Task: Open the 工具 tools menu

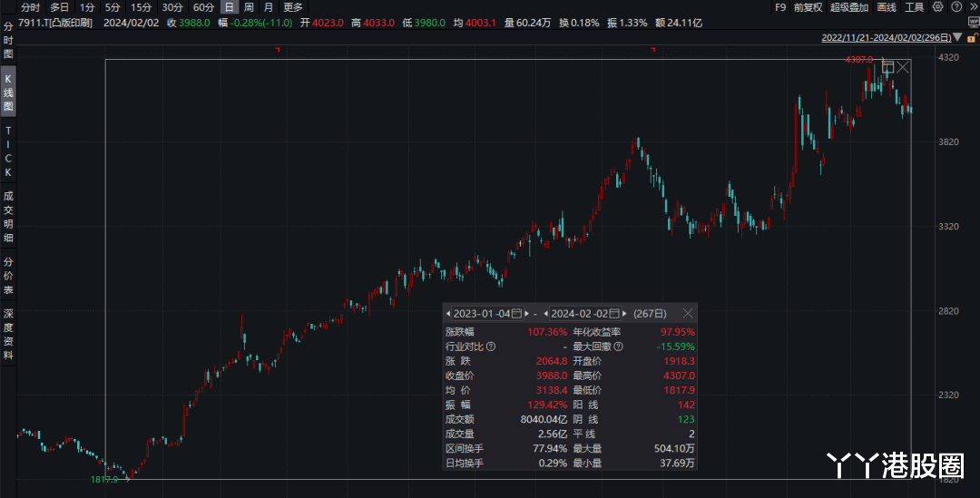Action: [x=914, y=7]
